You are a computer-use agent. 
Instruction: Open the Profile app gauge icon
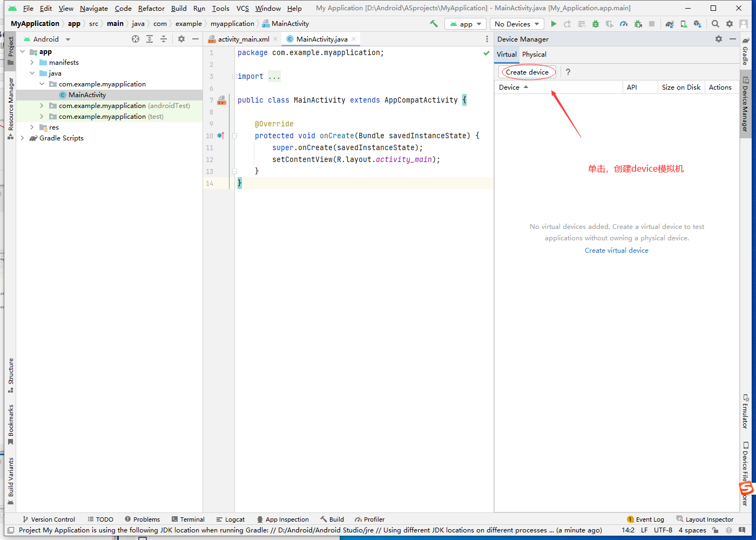[x=624, y=24]
